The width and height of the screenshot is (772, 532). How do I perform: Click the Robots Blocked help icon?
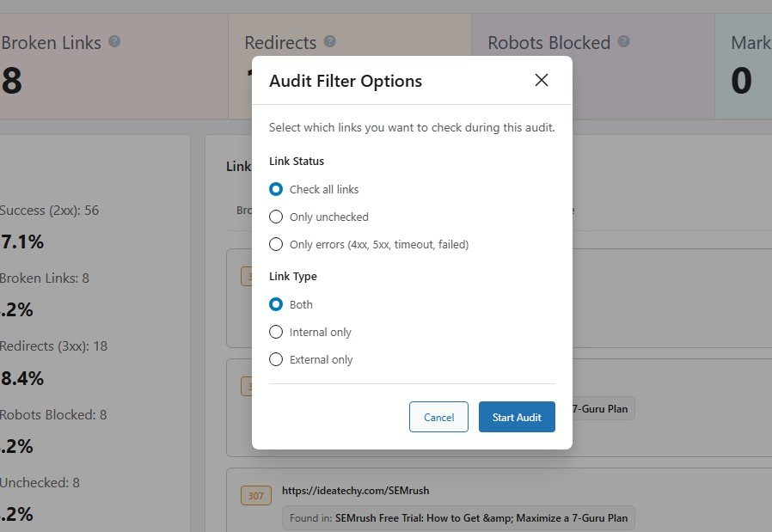click(x=624, y=41)
